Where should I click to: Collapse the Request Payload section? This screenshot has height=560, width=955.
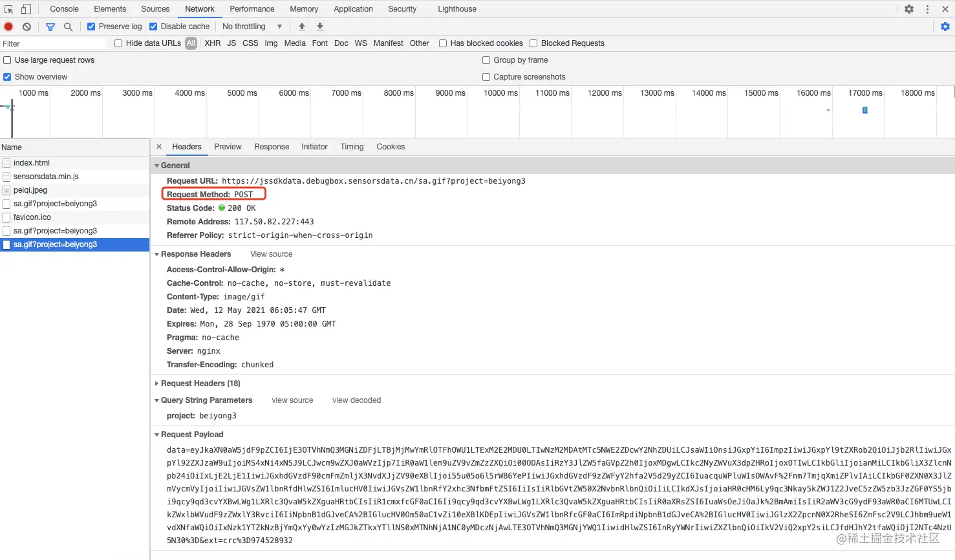point(156,435)
